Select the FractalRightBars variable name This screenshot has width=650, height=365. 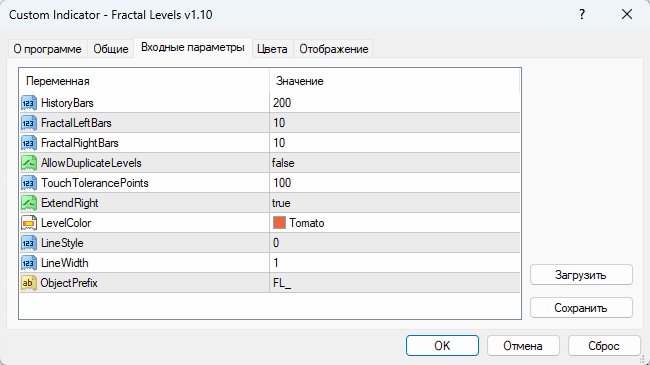tap(80, 143)
